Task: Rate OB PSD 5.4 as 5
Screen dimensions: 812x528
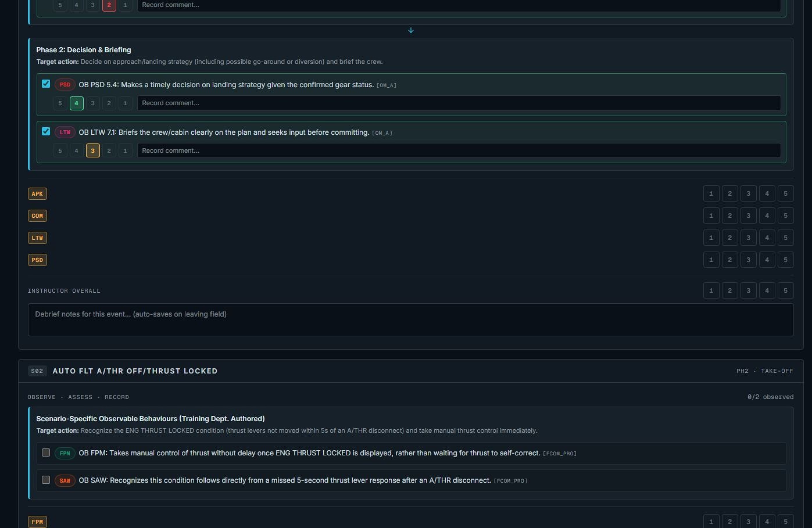Action: click(x=60, y=103)
